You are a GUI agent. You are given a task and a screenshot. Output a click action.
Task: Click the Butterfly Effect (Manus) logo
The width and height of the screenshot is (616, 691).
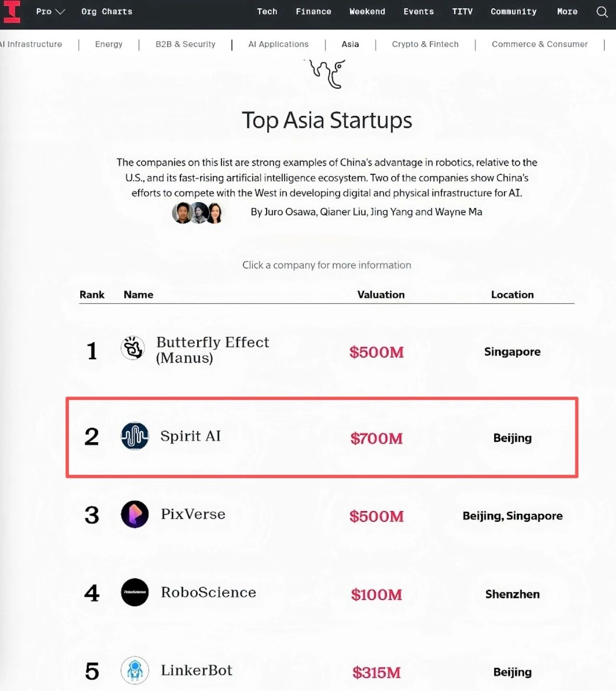tap(133, 348)
